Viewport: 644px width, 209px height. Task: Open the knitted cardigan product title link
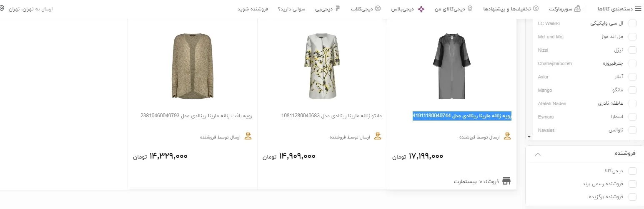[x=196, y=116]
